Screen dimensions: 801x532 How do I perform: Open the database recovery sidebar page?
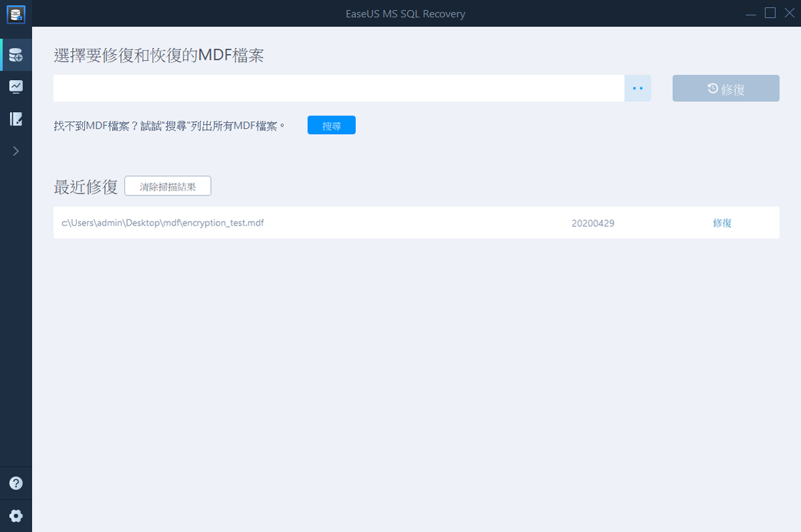[x=16, y=55]
